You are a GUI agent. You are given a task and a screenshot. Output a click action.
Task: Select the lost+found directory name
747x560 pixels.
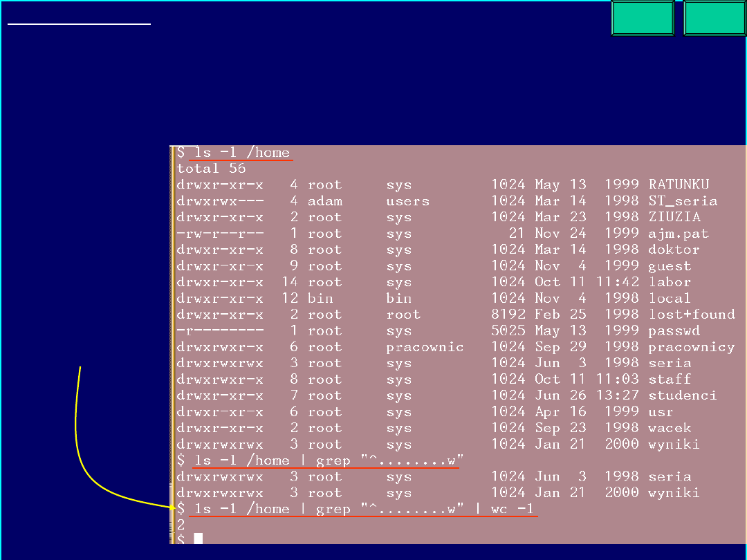pos(691,315)
